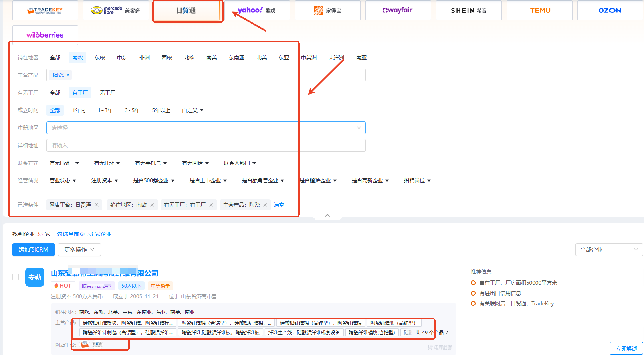Remove the 陶瓷 product tag
644x355 pixels.
coord(68,75)
